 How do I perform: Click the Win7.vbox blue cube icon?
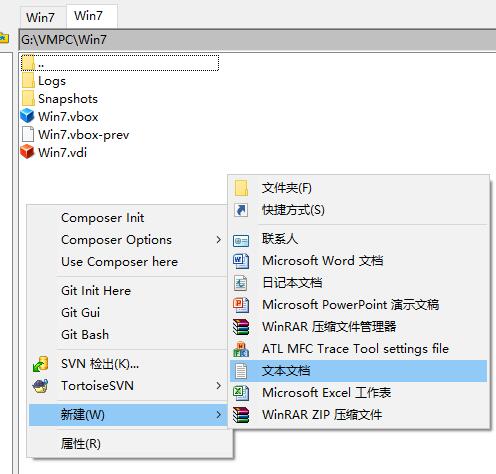27,116
